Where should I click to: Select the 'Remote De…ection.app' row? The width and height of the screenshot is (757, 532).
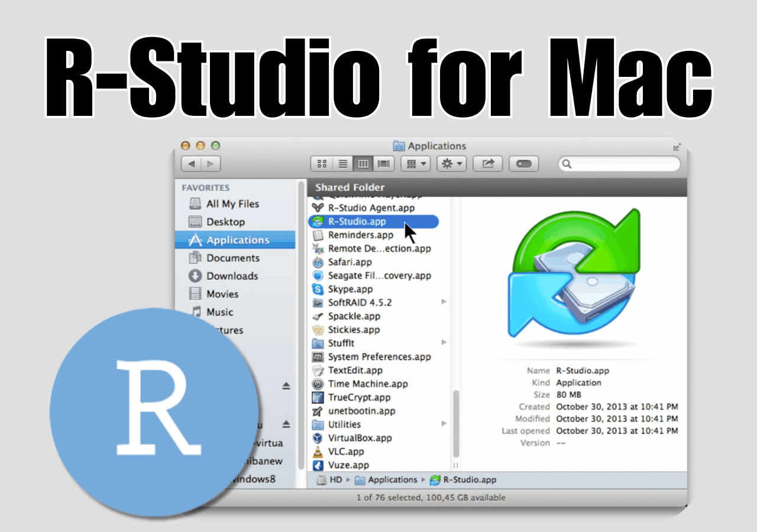[x=379, y=248]
